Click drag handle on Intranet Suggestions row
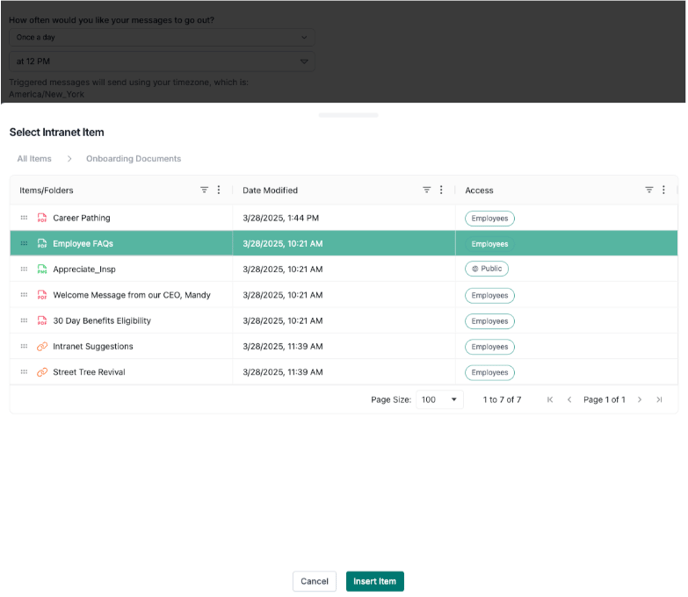688x597 pixels. tap(24, 346)
